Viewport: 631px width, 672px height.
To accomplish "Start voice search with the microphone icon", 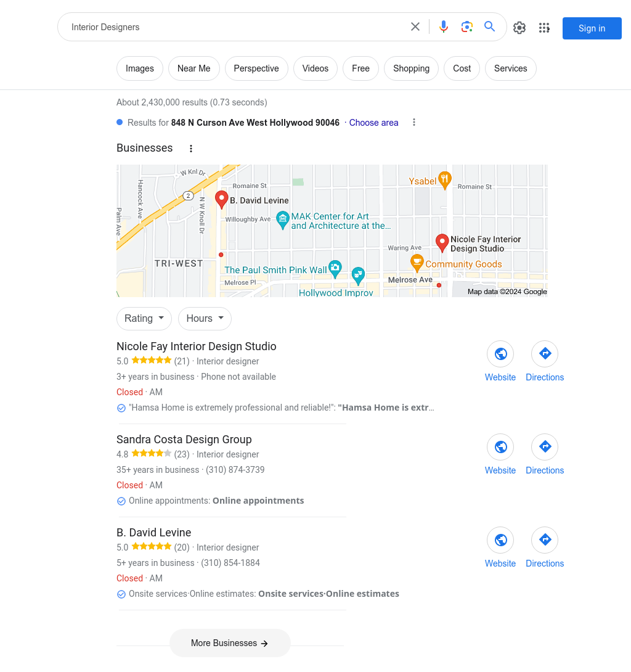I will coord(444,27).
